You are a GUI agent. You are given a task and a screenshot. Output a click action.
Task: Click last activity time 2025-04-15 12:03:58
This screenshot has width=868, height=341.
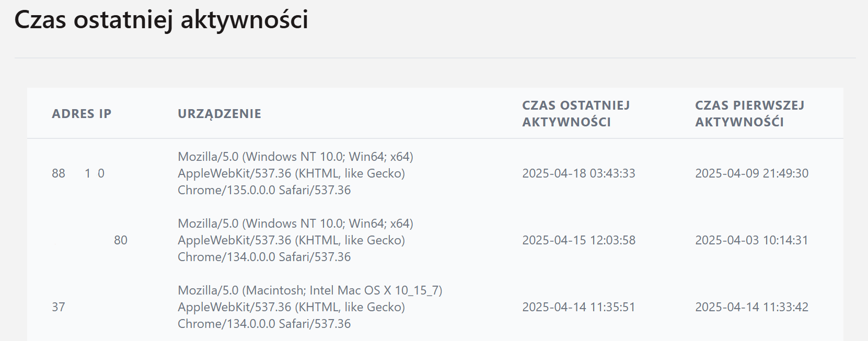pos(578,240)
